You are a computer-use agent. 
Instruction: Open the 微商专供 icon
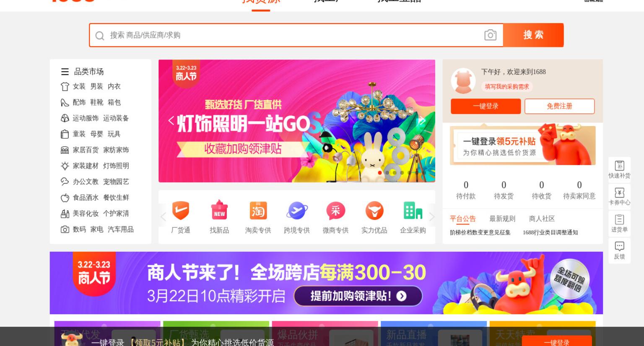pos(335,211)
